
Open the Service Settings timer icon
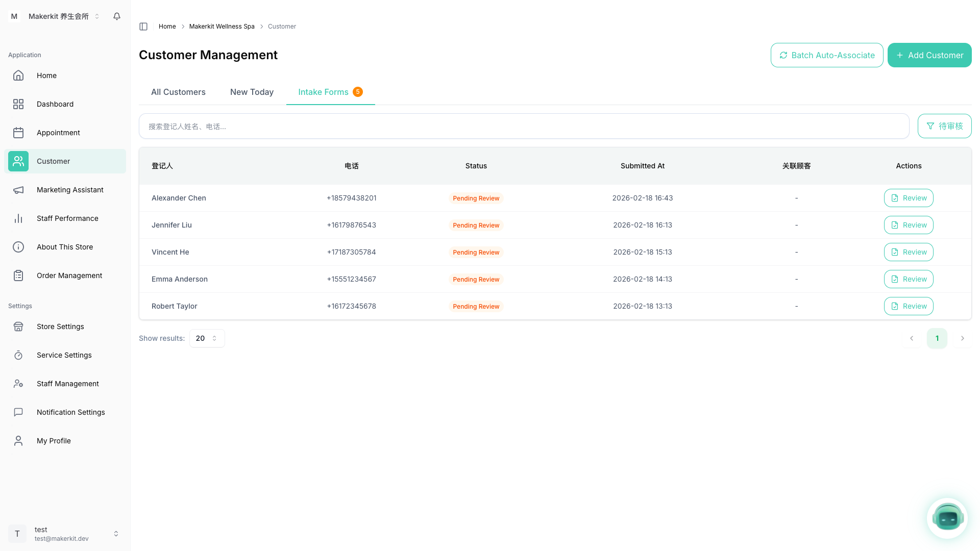pos(18,355)
